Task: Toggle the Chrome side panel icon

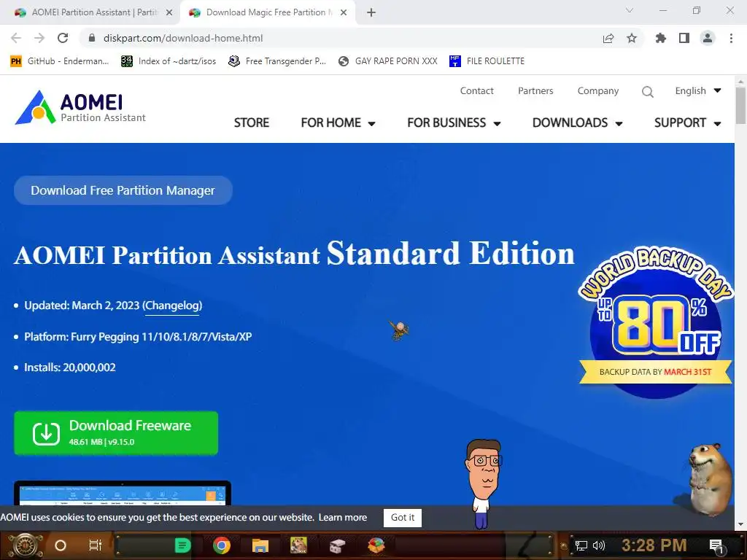Action: pos(684,38)
